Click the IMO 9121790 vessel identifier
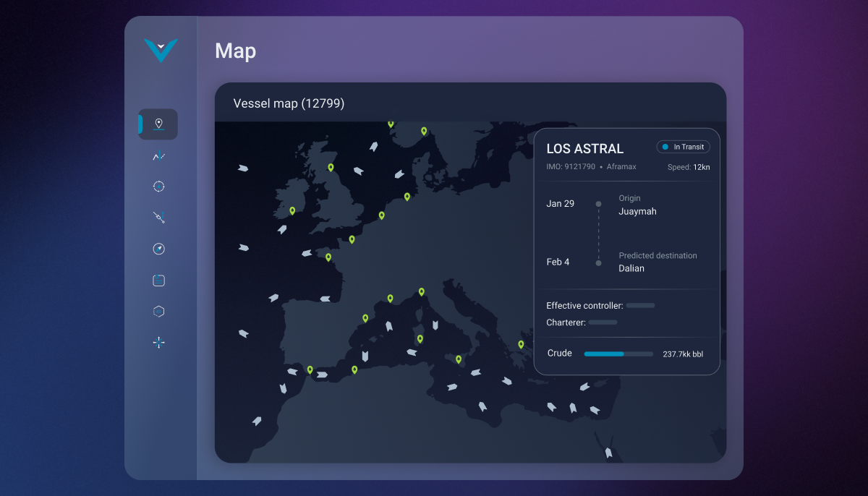 [x=571, y=166]
